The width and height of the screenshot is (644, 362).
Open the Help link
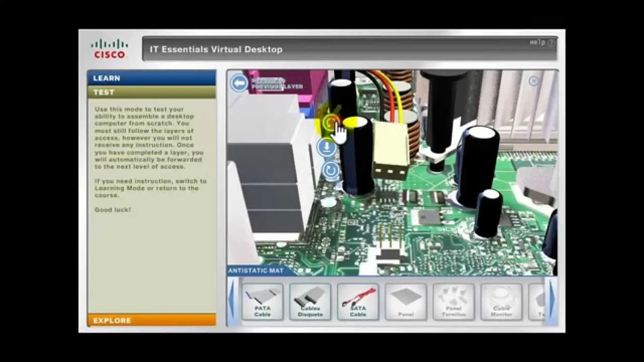pyautogui.click(x=542, y=43)
